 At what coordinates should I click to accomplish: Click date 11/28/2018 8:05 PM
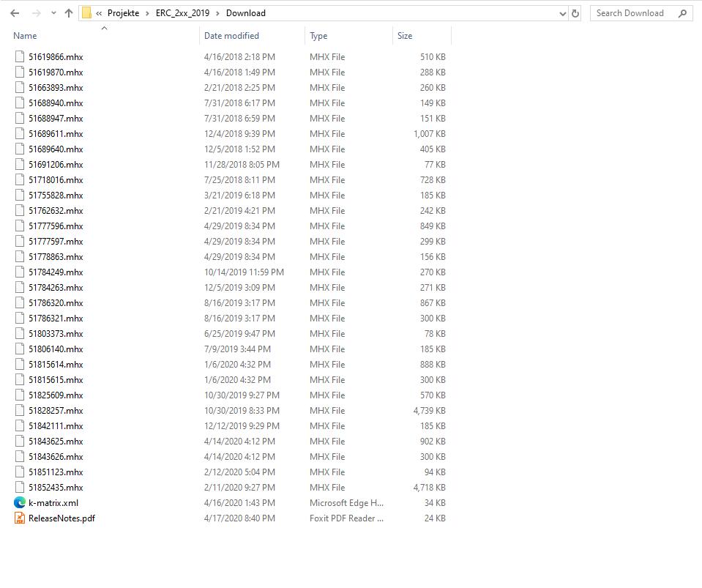point(242,164)
